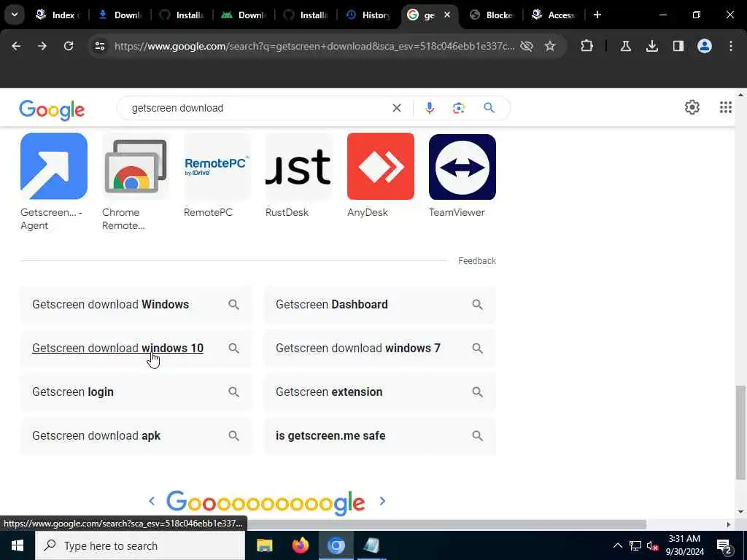Click the getscreen download search field
Image resolution: width=747 pixels, height=560 pixels.
(258, 108)
